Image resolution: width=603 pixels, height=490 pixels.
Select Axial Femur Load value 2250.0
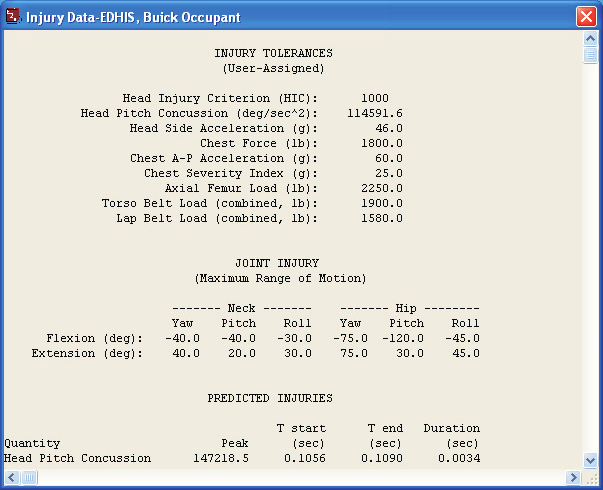[382, 188]
